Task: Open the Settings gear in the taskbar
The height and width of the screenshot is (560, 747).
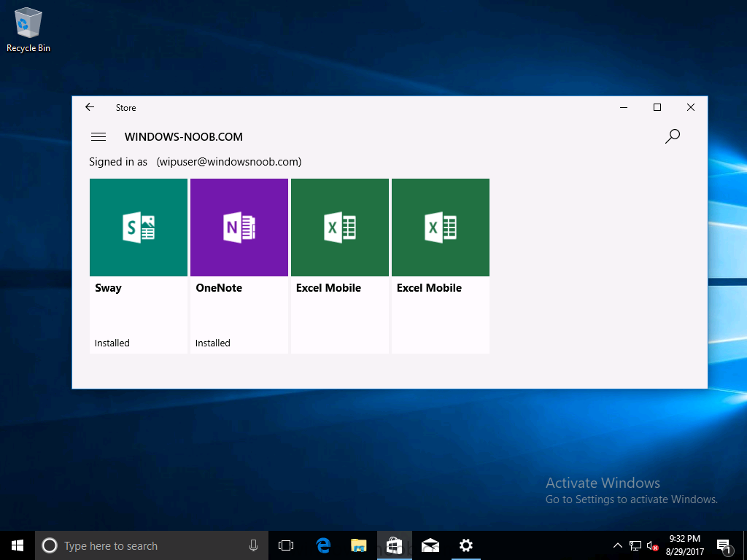Action: pos(466,545)
